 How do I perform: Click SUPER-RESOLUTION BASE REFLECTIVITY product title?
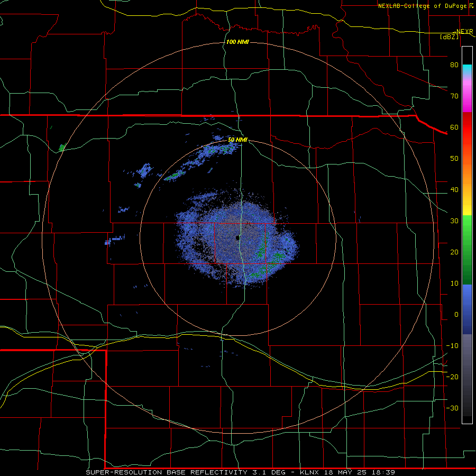click(x=167, y=472)
